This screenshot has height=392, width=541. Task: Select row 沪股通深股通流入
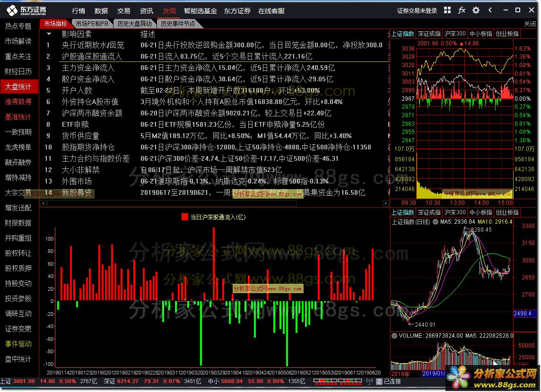215,57
